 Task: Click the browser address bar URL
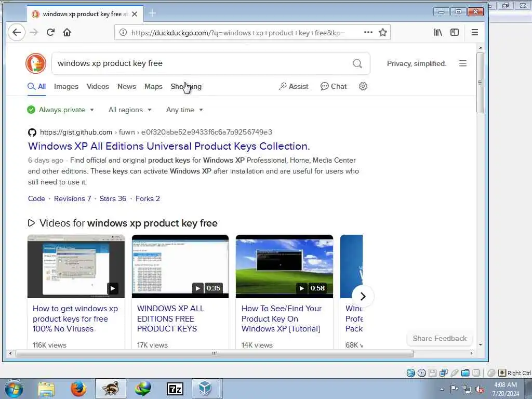(x=237, y=33)
